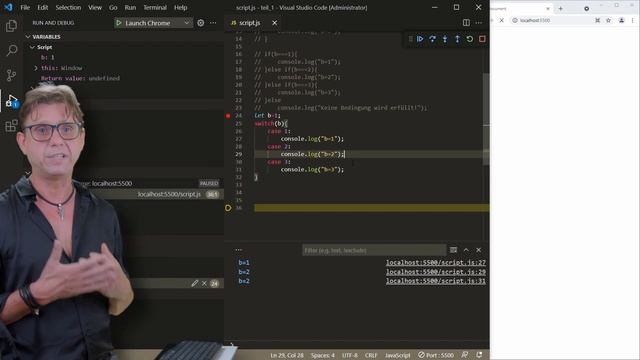This screenshot has height=360, width=640.
Task: Open the Edit menu
Action: [x=42, y=7]
